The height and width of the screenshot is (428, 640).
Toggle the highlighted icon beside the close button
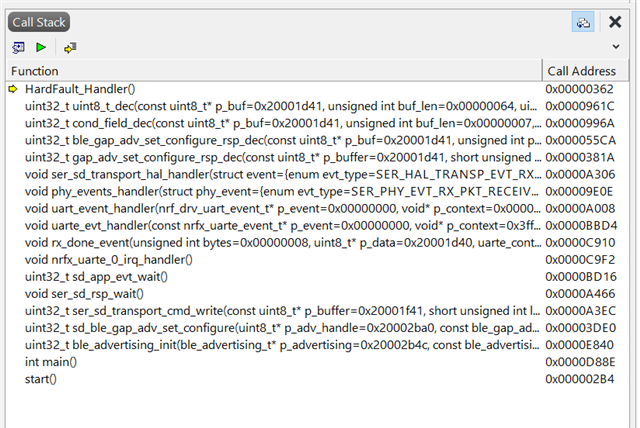583,22
